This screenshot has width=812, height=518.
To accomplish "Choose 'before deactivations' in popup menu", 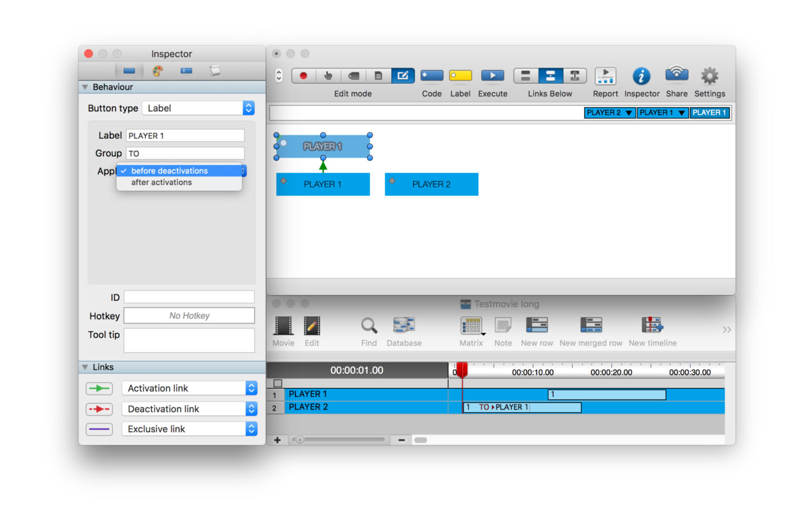I will (x=179, y=171).
